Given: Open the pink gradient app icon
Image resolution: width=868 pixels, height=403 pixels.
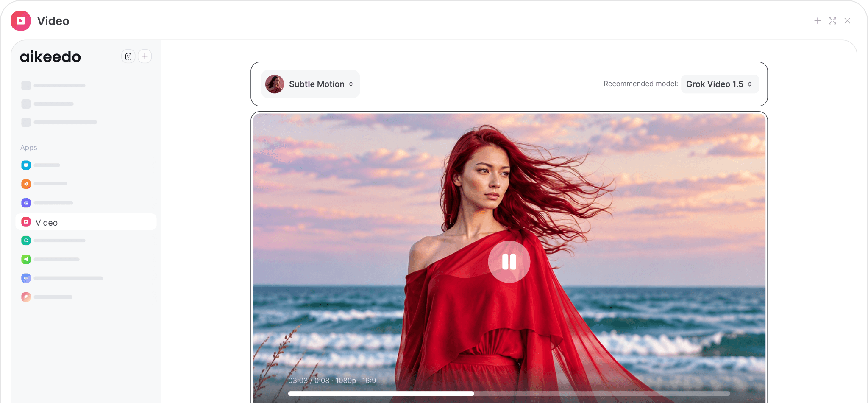Looking at the screenshot, I should [x=26, y=297].
